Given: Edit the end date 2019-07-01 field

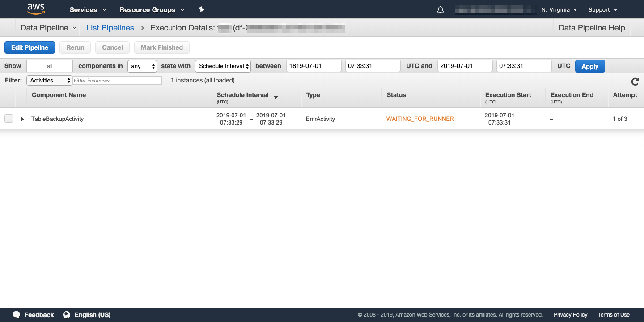Looking at the screenshot, I should click(x=465, y=66).
